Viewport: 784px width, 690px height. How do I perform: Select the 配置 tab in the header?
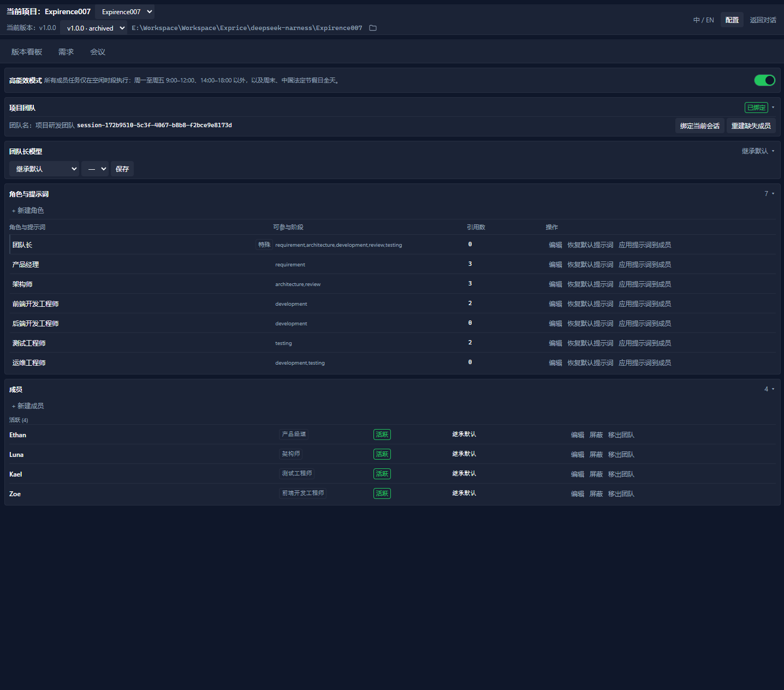coord(732,20)
